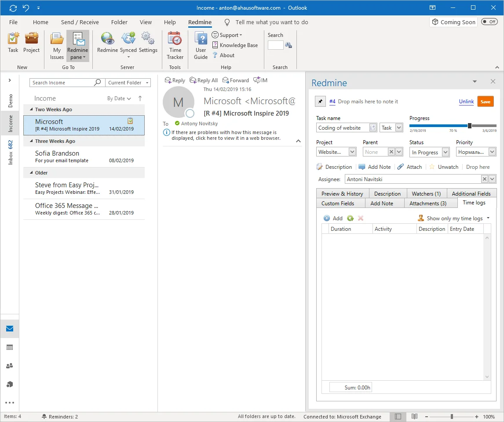Create a new Redmine Task from ribbon
The height and width of the screenshot is (422, 504).
point(13,42)
